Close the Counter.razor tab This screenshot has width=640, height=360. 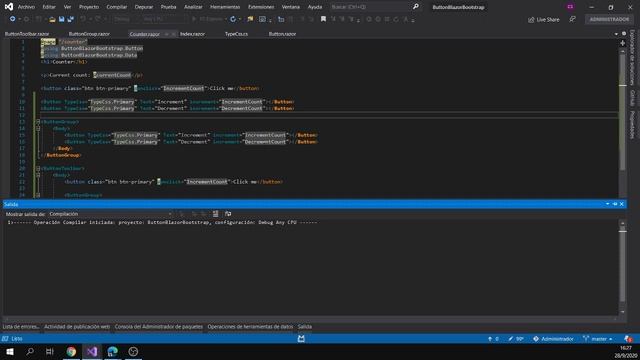pyautogui.click(x=173, y=34)
